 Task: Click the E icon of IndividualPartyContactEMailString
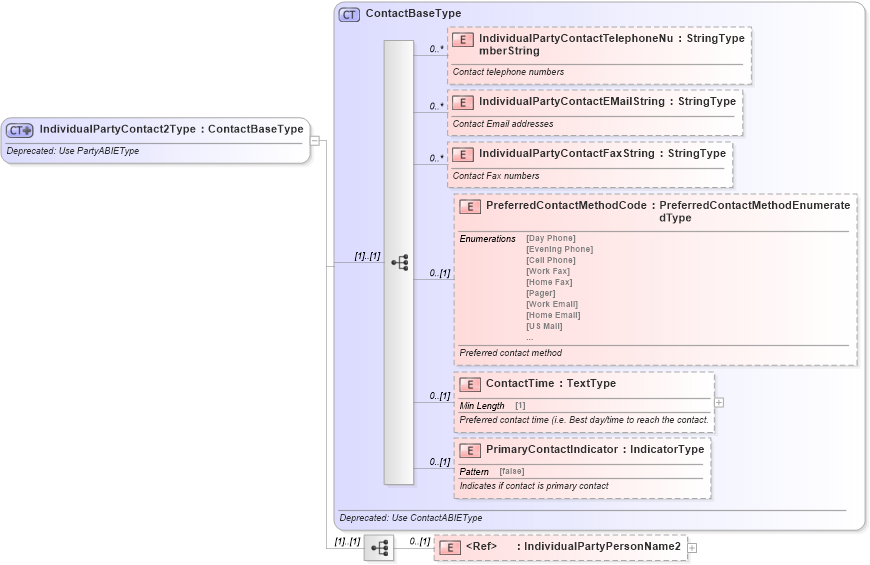463,103
